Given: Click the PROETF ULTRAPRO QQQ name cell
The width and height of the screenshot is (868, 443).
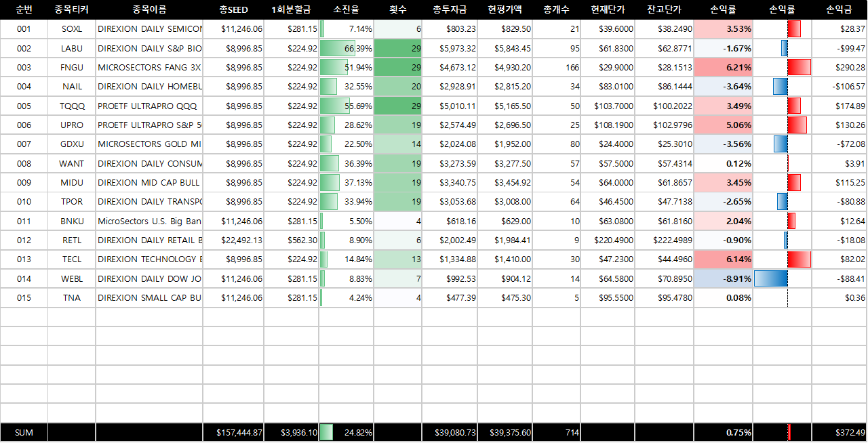Looking at the screenshot, I should coord(149,106).
